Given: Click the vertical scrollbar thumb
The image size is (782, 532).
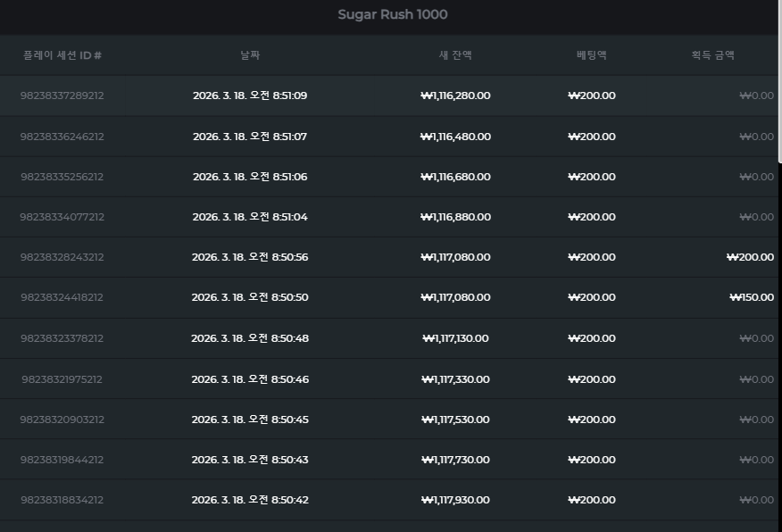Looking at the screenshot, I should click(780, 81).
